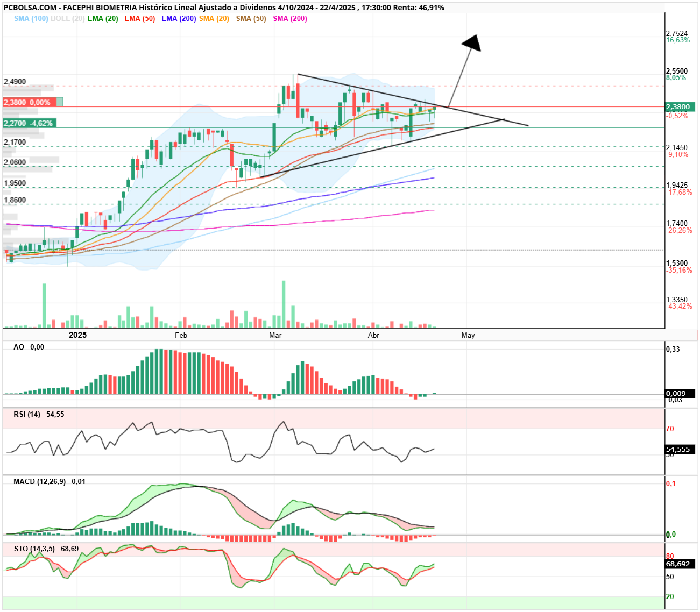The image size is (700, 612).
Task: Select the Abr time axis label
Action: point(373,335)
